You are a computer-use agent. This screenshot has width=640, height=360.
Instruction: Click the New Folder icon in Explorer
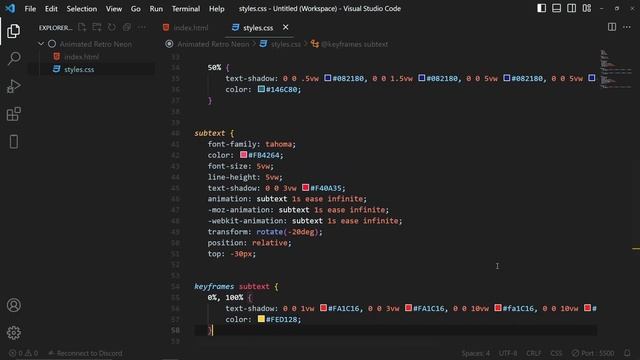tap(97, 27)
